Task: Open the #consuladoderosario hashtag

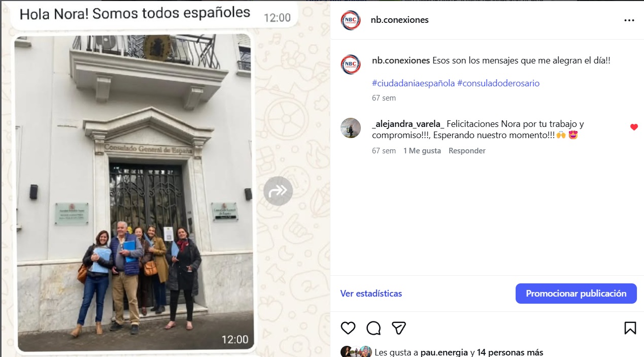Action: [498, 83]
